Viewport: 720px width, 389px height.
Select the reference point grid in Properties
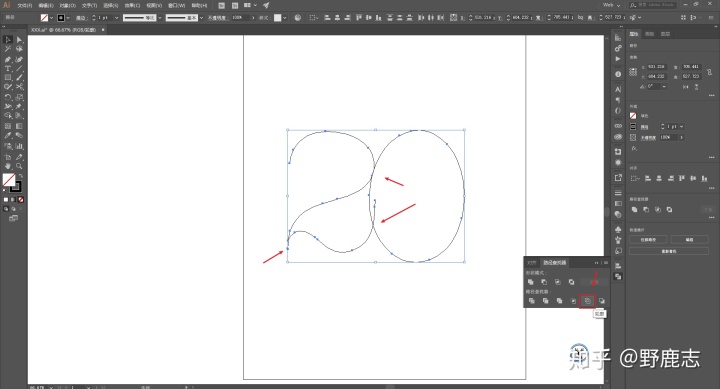(x=633, y=72)
